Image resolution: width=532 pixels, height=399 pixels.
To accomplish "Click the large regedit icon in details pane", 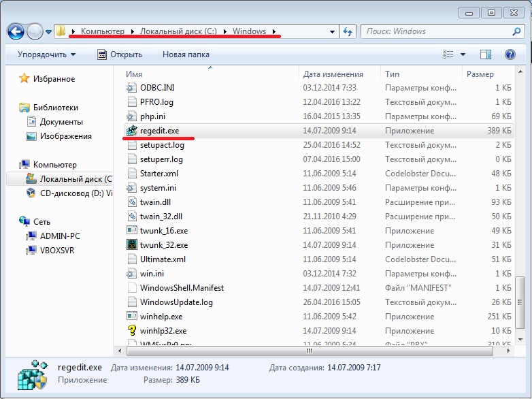I will (32, 375).
